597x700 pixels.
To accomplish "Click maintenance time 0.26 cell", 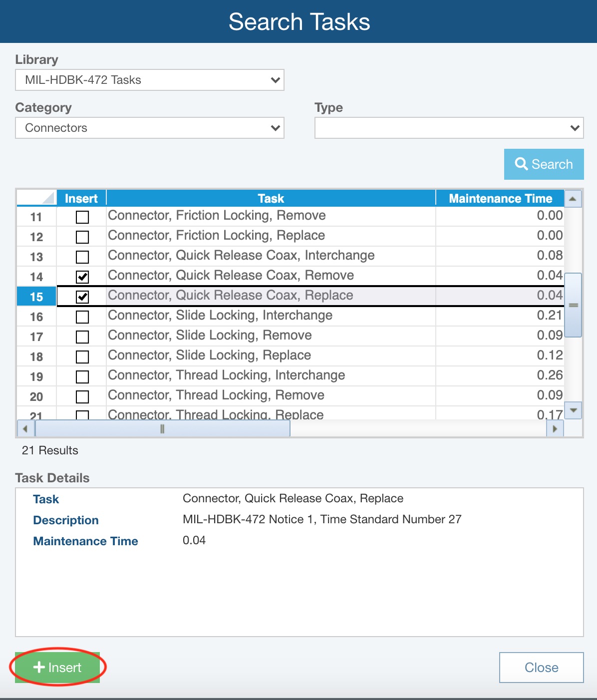I will 500,375.
